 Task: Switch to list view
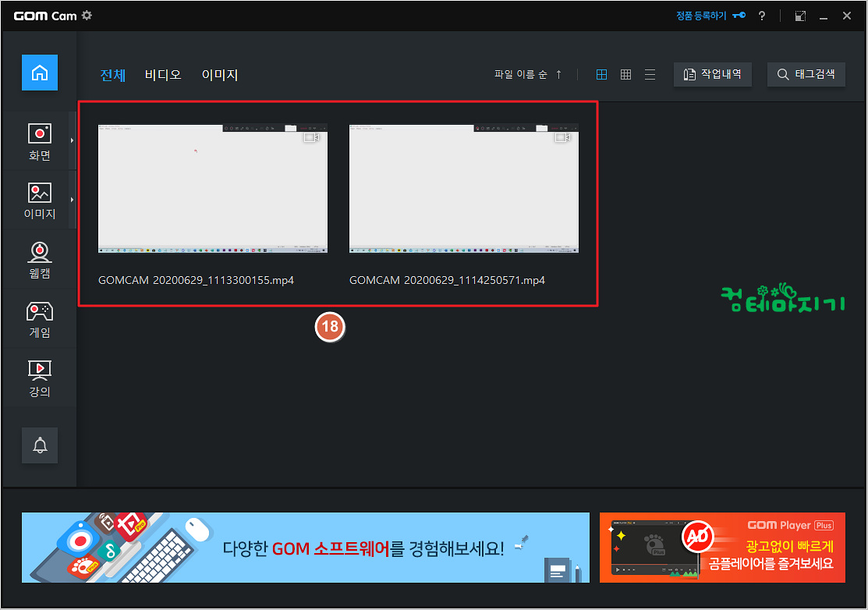point(650,74)
